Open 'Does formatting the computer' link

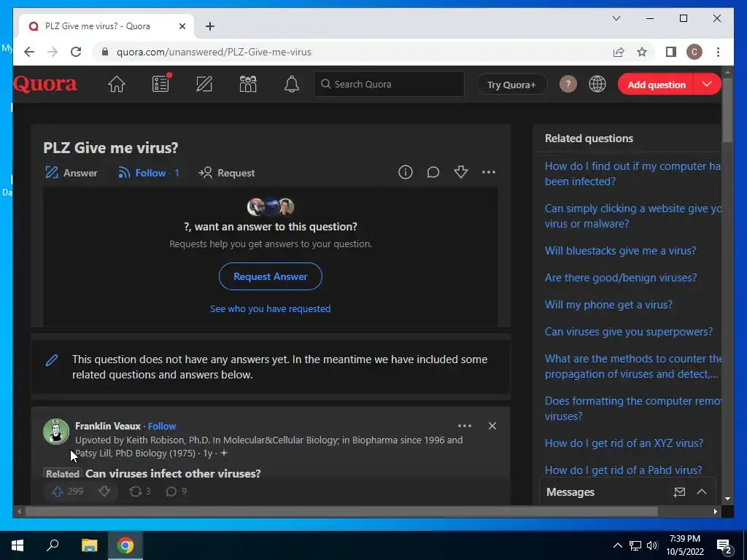(x=632, y=408)
